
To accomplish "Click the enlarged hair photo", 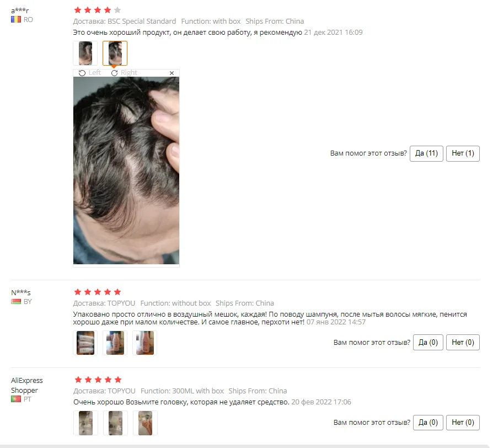I will (x=126, y=170).
